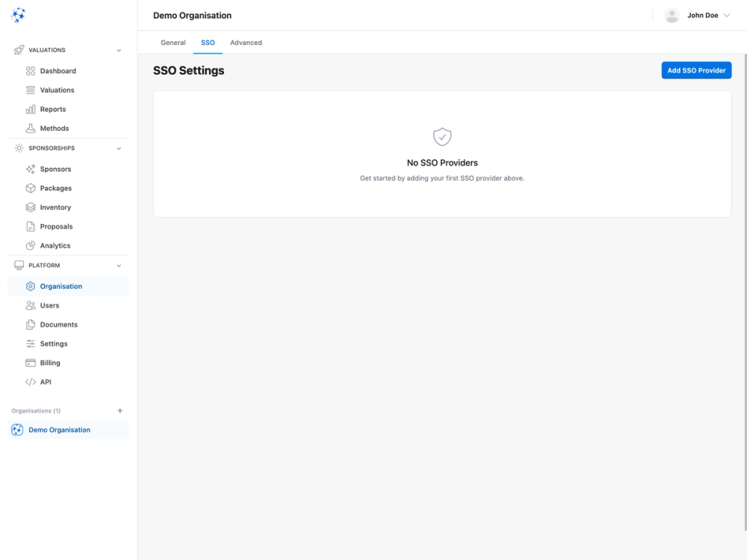
Task: Select Organisation in the sidebar
Action: coord(69,286)
